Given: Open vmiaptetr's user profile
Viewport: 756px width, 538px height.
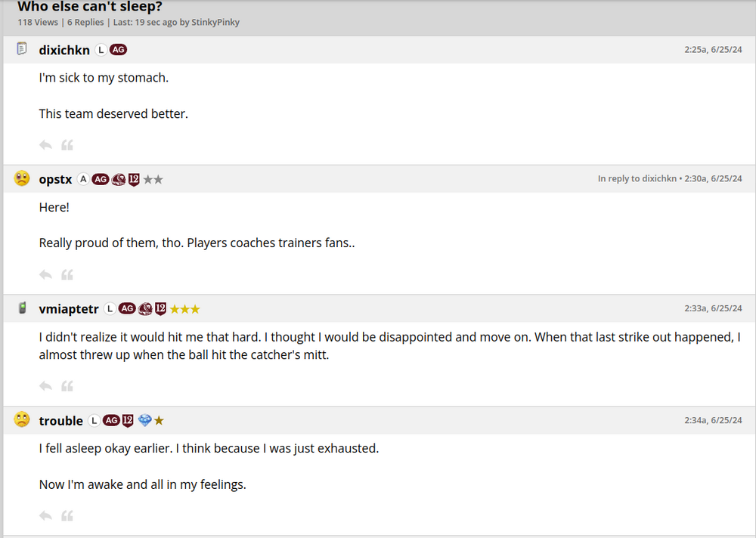Looking at the screenshot, I should tap(69, 309).
